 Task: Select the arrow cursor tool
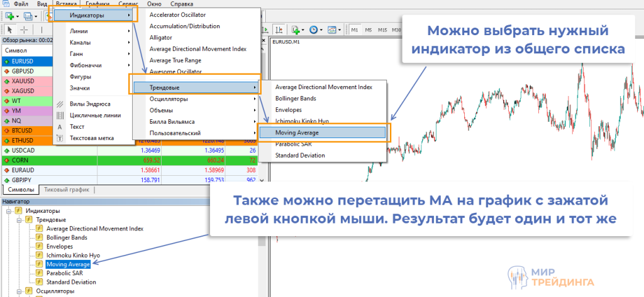click(x=8, y=29)
